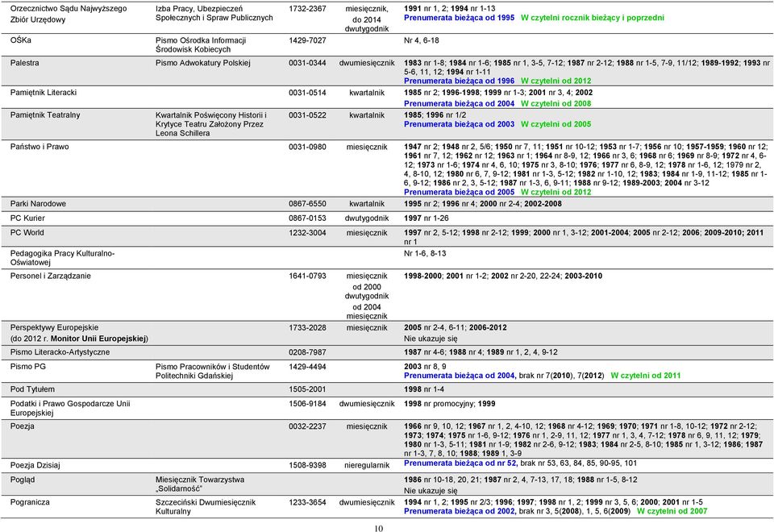Select 'Pamiętnik Teatralny' title

(x=45, y=115)
